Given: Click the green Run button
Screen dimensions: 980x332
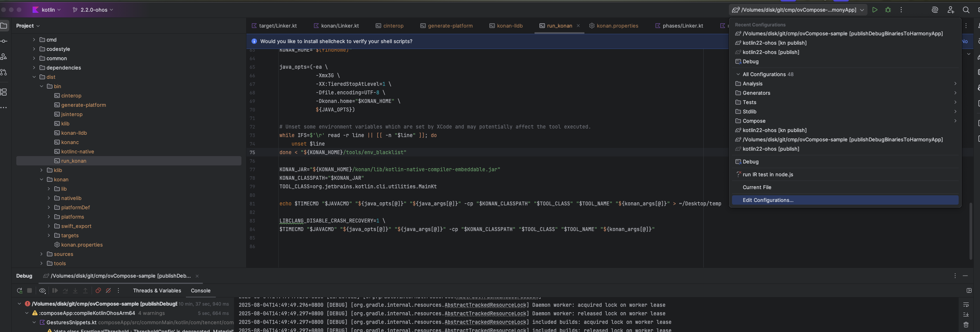Looking at the screenshot, I should pos(874,10).
